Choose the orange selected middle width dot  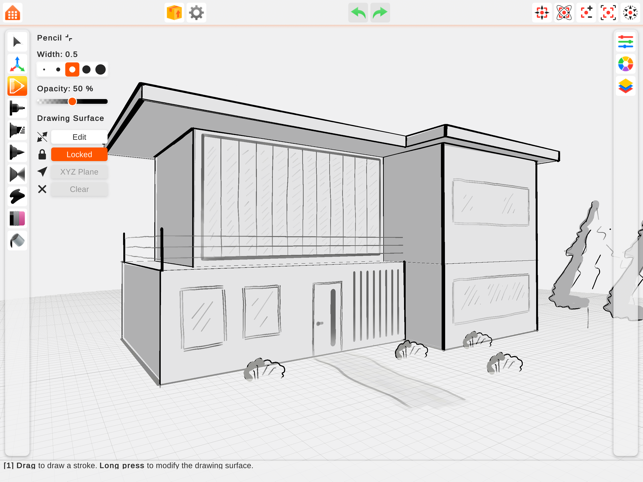click(72, 70)
